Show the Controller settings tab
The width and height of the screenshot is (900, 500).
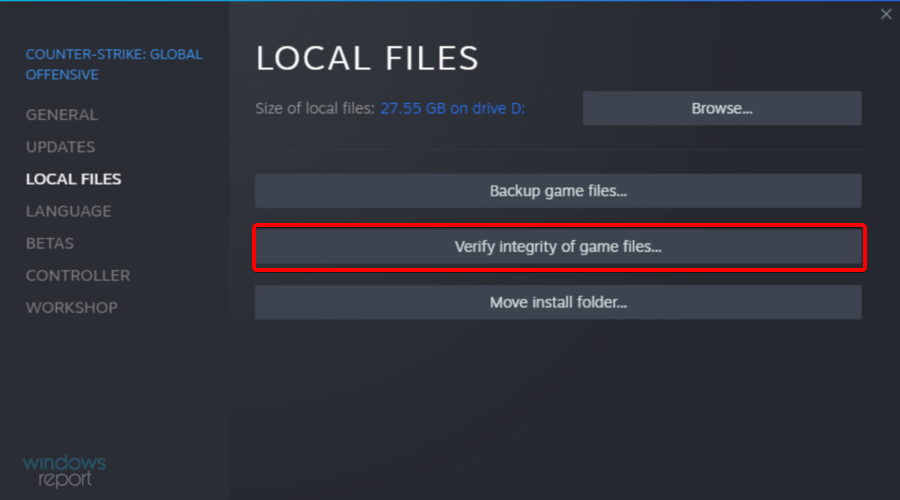pyautogui.click(x=78, y=275)
